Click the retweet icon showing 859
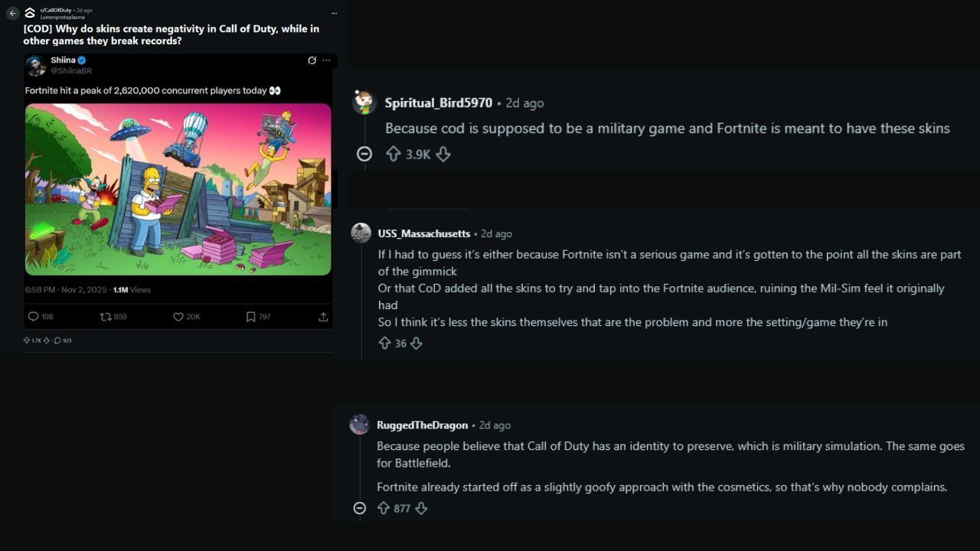Image resolution: width=980 pixels, height=551 pixels. tap(106, 317)
